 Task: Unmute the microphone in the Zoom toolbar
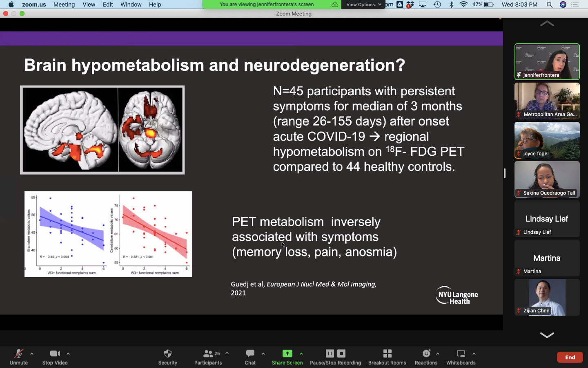19,357
